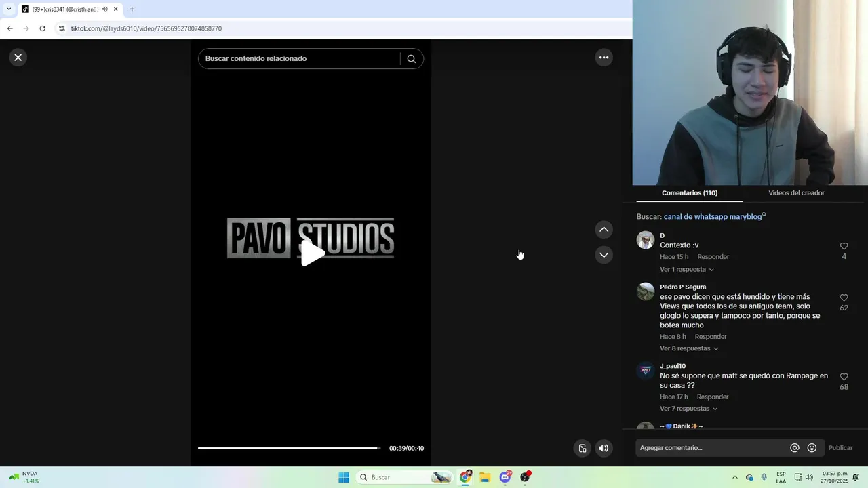Screen dimensions: 868x488
Task: Play the paused Pavo Studios video
Action: pos(311,253)
